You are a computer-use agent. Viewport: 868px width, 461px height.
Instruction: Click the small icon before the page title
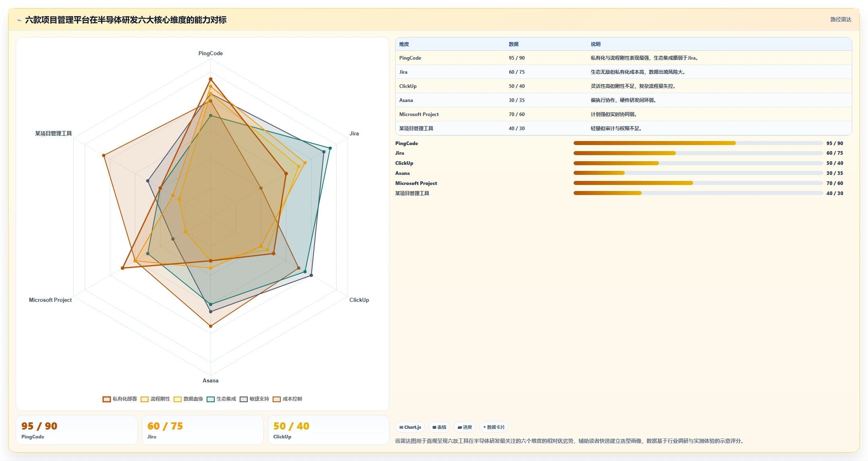19,20
